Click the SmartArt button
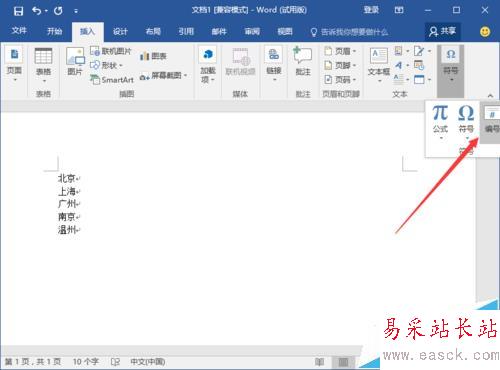500x370 pixels. (112, 80)
